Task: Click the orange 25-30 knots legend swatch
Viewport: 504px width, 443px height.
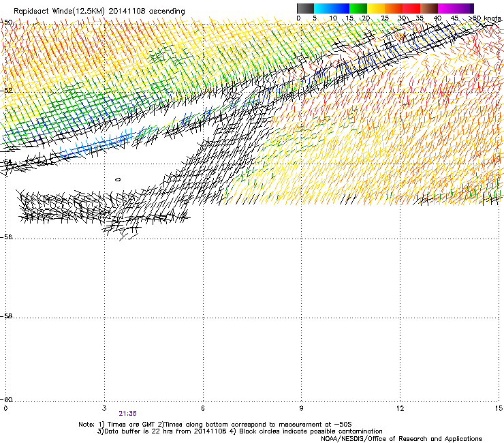Action: [x=394, y=8]
